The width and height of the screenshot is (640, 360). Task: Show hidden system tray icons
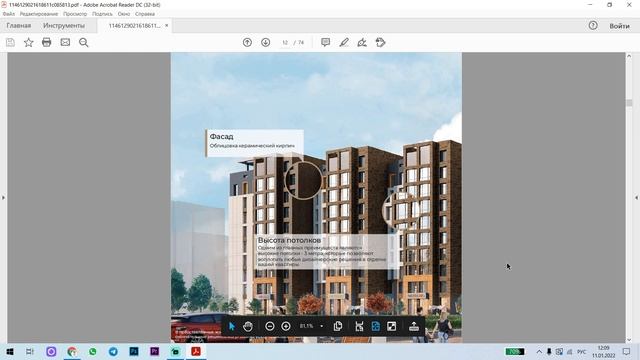(x=539, y=351)
